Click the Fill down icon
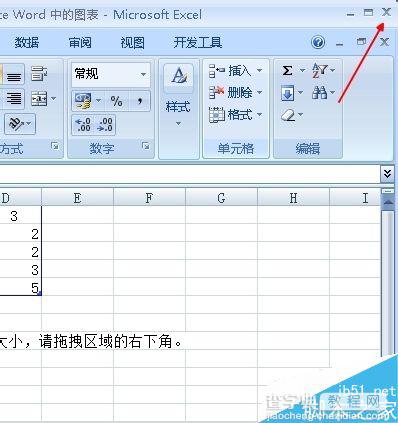 tap(288, 93)
